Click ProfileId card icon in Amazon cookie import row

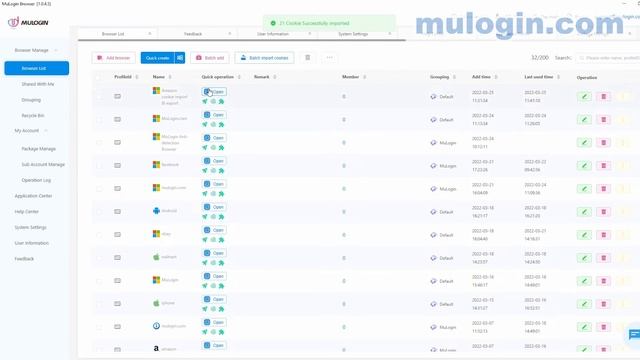click(x=118, y=96)
